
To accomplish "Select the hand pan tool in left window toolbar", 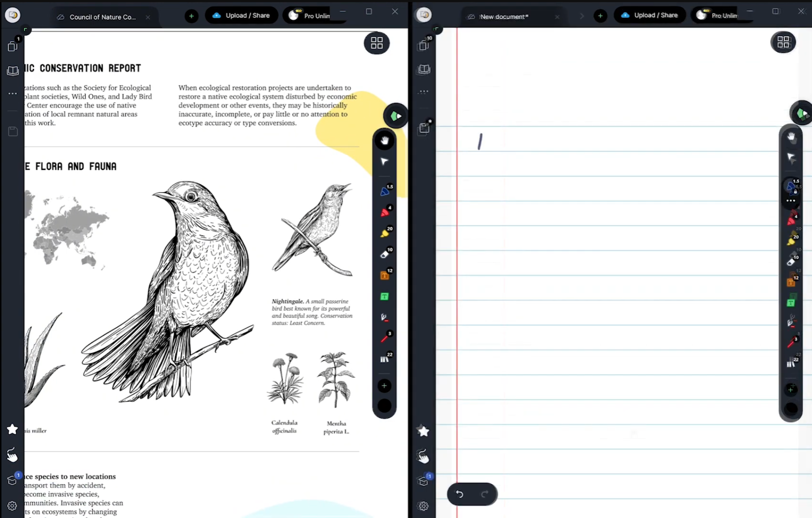I will (x=385, y=141).
